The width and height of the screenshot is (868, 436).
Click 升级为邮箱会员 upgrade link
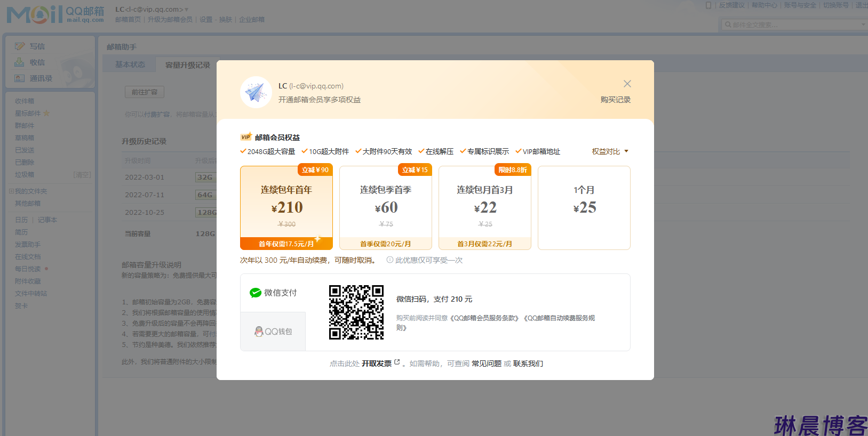coord(170,20)
